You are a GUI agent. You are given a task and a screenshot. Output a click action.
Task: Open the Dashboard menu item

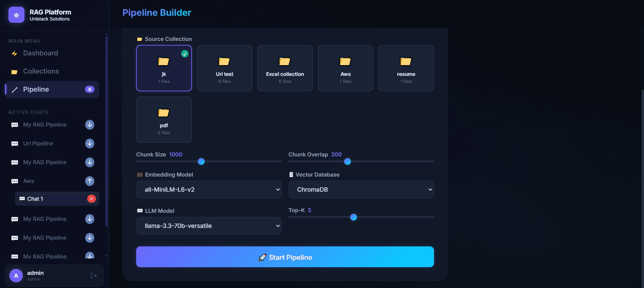[52, 53]
